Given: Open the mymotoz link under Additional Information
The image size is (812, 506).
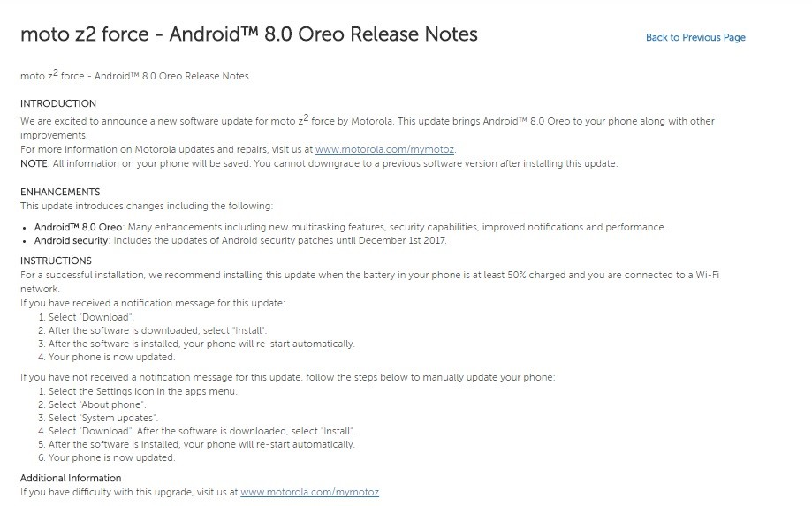Looking at the screenshot, I should point(309,492).
